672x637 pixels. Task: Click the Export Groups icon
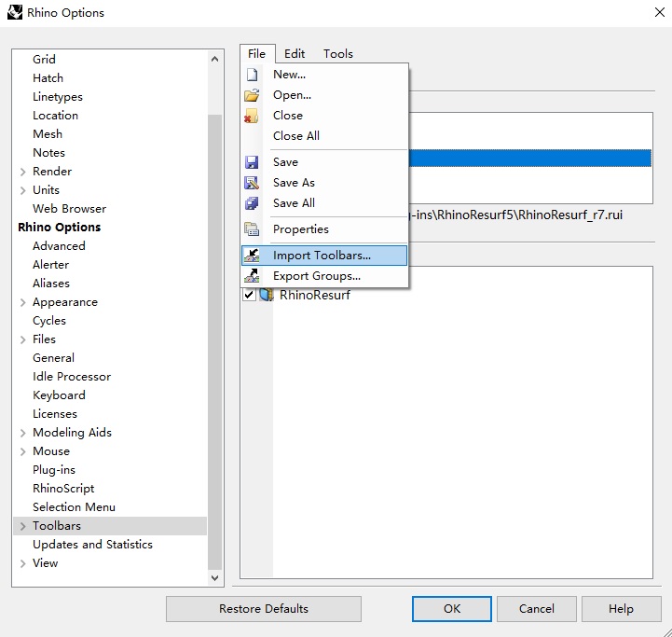(x=252, y=276)
